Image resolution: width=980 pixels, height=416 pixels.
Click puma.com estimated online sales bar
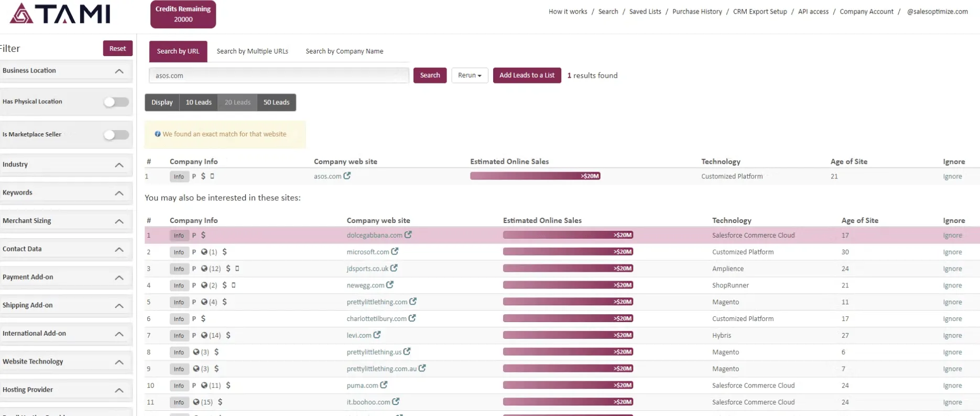(x=568, y=386)
